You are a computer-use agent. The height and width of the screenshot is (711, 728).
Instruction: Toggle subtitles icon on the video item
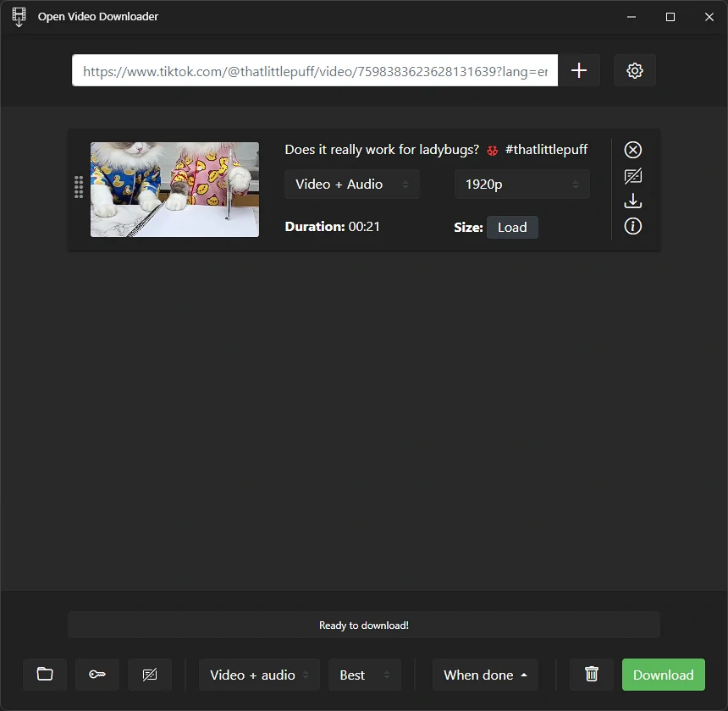633,176
